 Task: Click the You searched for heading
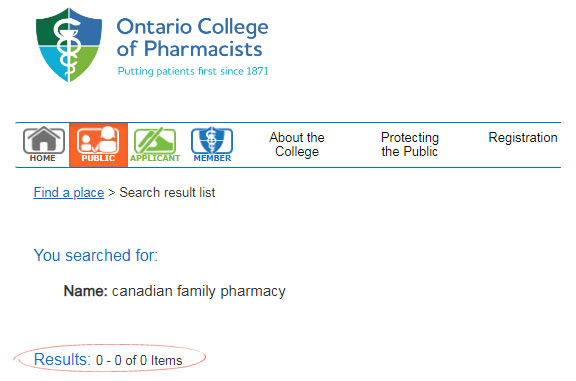96,255
